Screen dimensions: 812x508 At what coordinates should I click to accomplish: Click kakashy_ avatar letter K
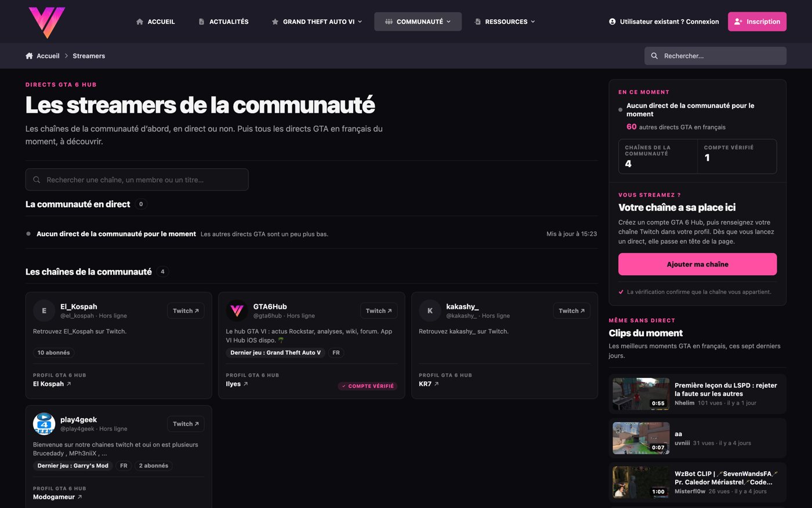[430, 311]
